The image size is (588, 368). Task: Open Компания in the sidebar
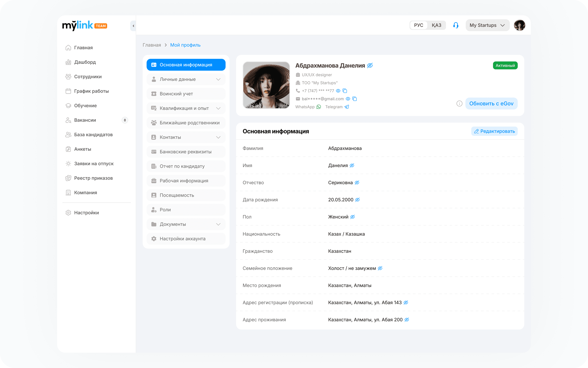tap(97, 193)
